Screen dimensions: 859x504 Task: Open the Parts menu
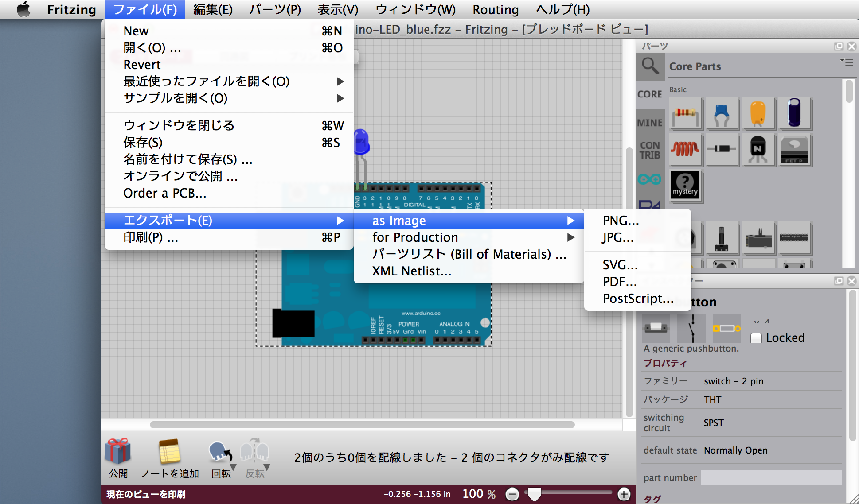pyautogui.click(x=275, y=9)
